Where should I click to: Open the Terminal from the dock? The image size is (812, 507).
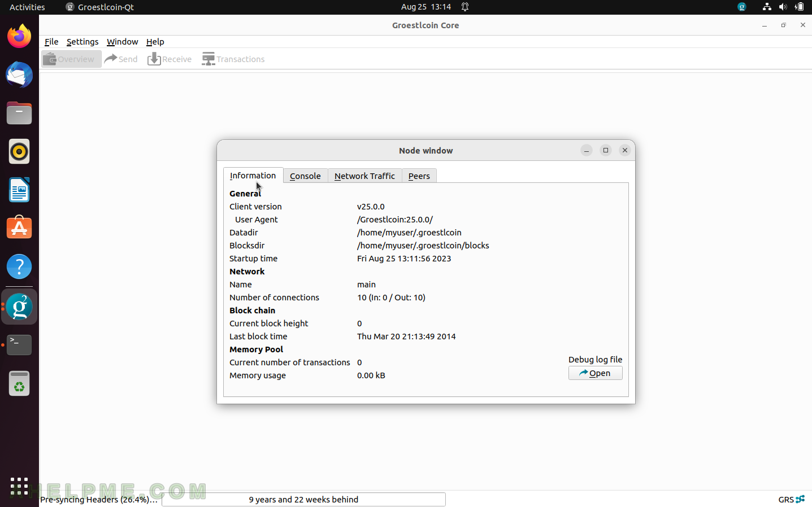pos(19,345)
